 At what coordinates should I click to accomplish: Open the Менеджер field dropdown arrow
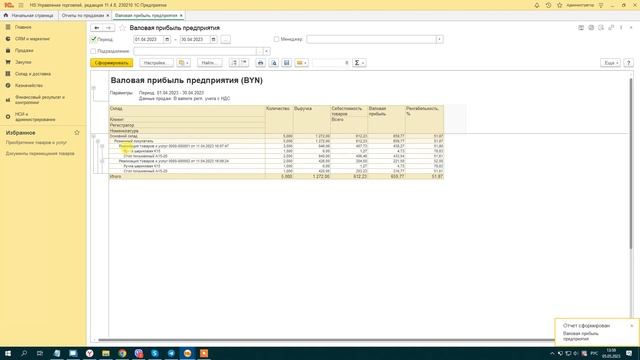(440, 40)
